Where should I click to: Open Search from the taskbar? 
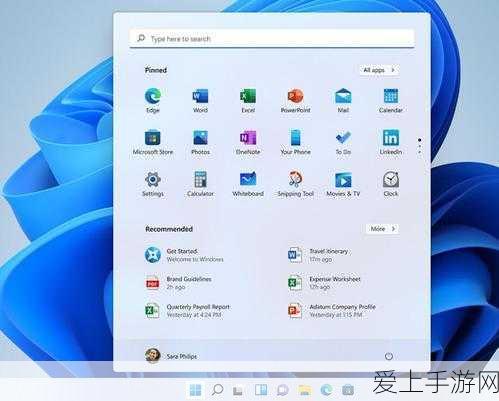(x=217, y=390)
